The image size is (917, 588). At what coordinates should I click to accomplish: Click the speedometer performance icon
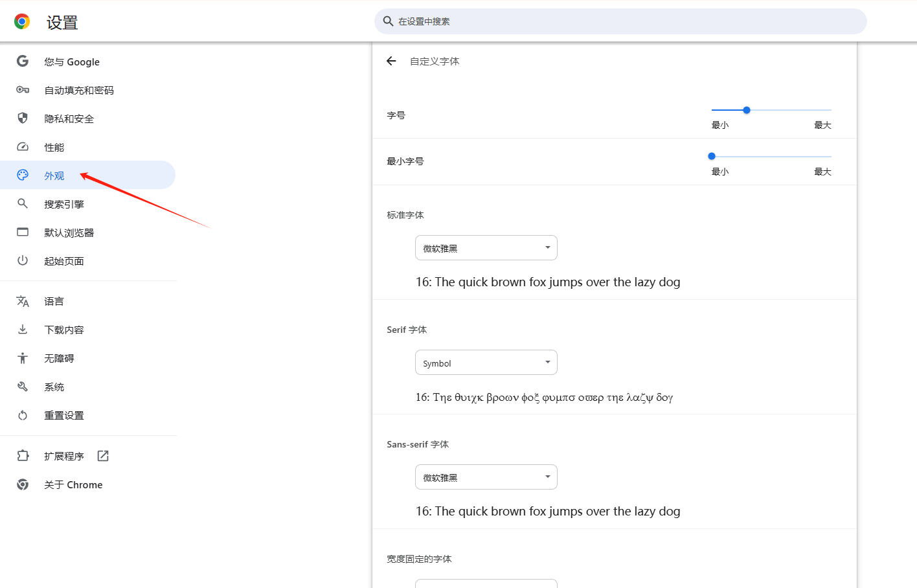click(x=23, y=146)
